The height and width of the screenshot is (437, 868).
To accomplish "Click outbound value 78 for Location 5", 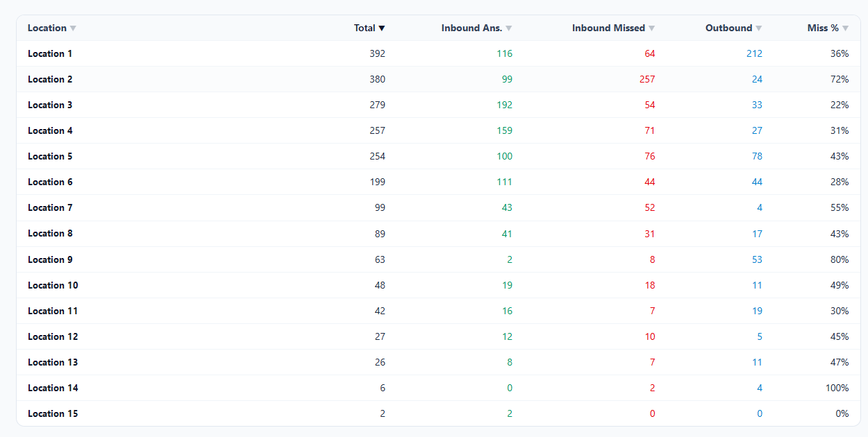I will tap(757, 156).
